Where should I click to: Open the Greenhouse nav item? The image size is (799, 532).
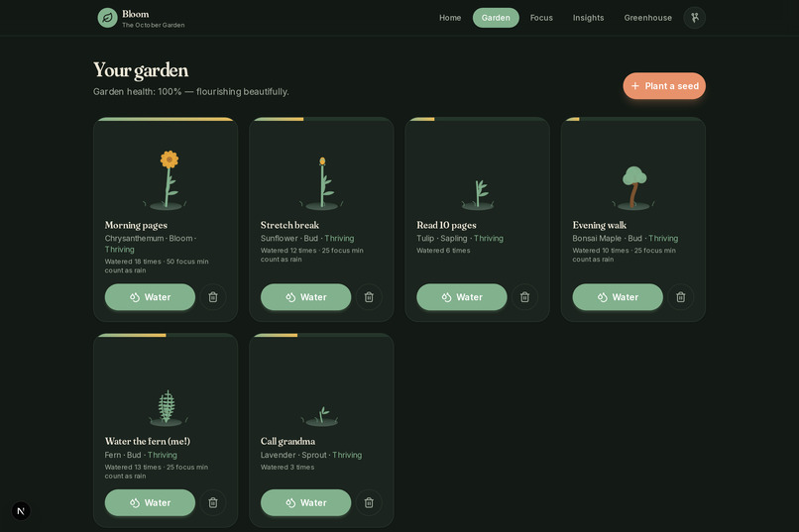pos(647,18)
